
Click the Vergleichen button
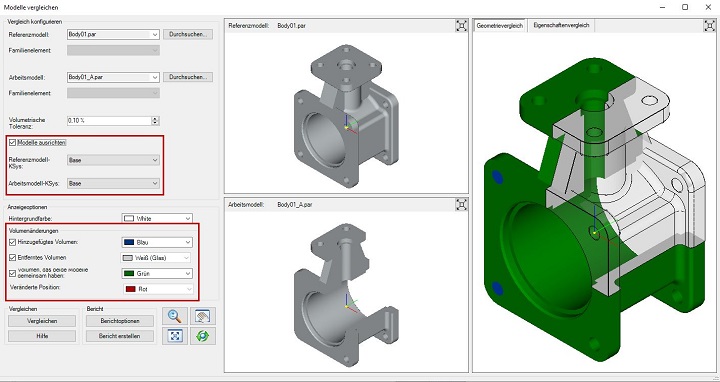pyautogui.click(x=42, y=321)
